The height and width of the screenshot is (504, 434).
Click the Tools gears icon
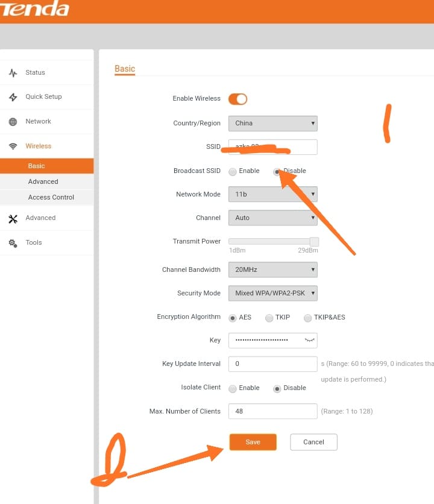click(x=13, y=244)
